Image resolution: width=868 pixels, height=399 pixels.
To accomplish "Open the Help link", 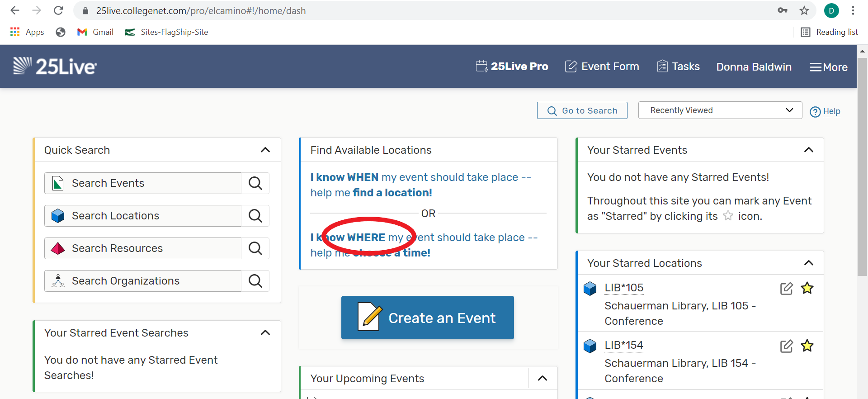I will tap(825, 111).
